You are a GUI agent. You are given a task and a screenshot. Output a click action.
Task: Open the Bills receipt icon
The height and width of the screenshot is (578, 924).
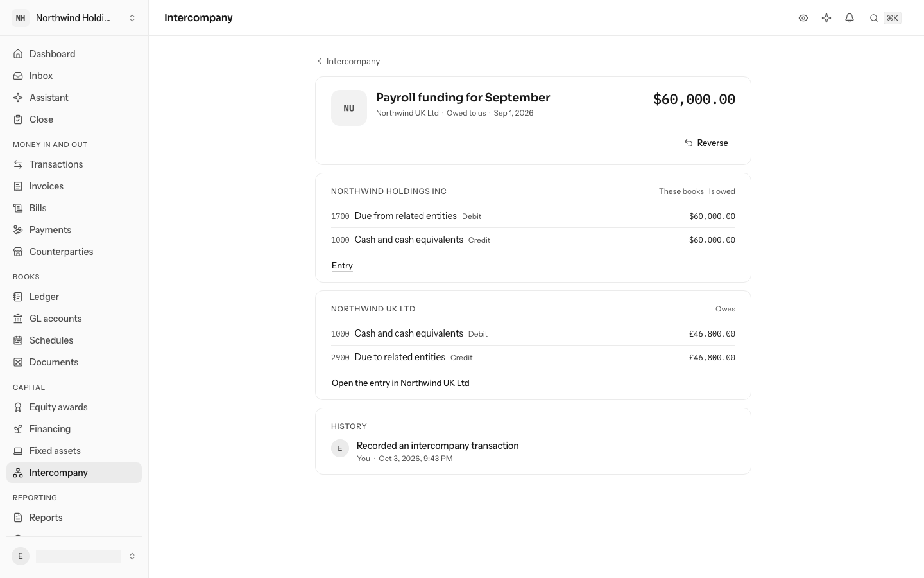point(18,208)
